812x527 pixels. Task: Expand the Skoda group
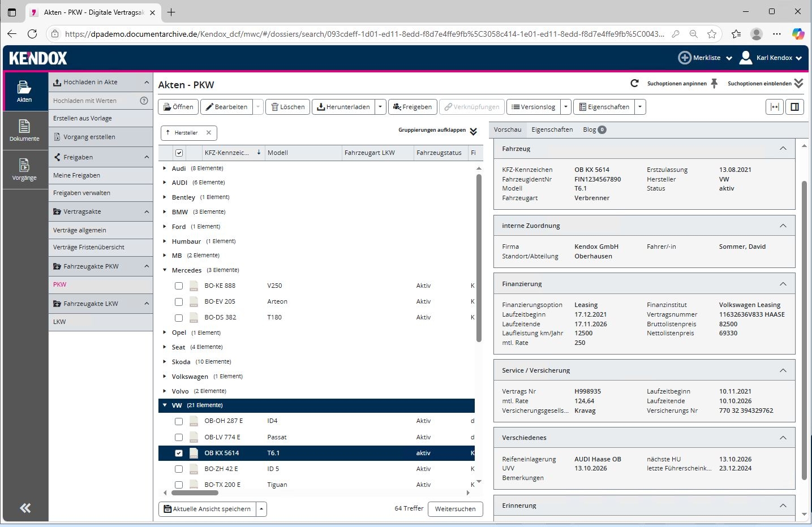(165, 362)
